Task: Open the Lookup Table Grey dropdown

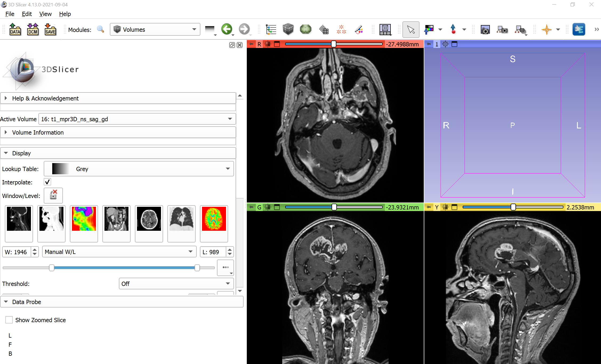Action: coord(139,169)
